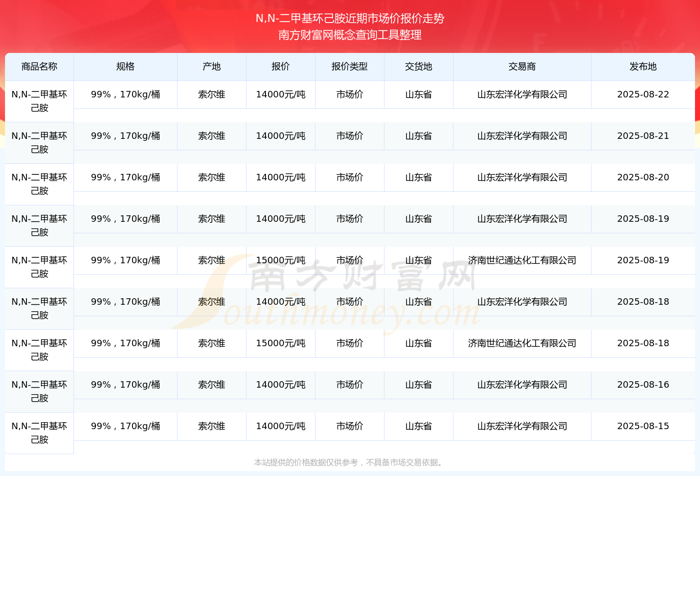Click the 商品名称 column header
The image size is (700, 602).
(x=39, y=66)
